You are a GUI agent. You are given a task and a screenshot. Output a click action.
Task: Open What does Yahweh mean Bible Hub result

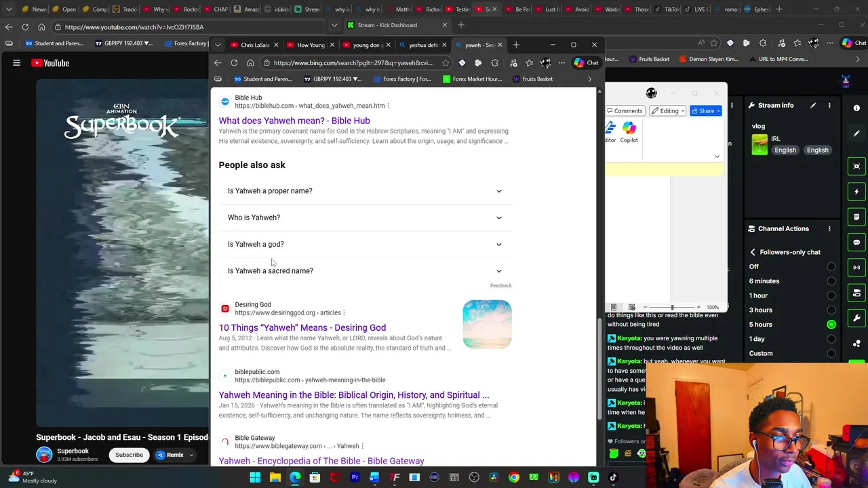(294, 121)
